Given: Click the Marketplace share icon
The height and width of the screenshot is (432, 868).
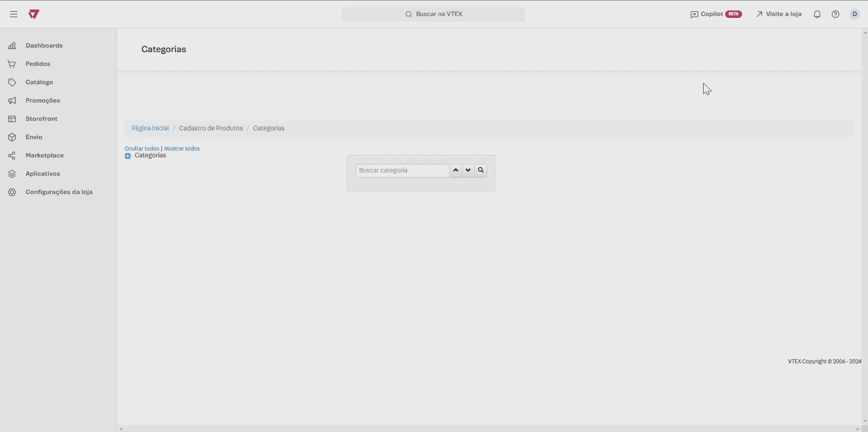Looking at the screenshot, I should tap(12, 156).
